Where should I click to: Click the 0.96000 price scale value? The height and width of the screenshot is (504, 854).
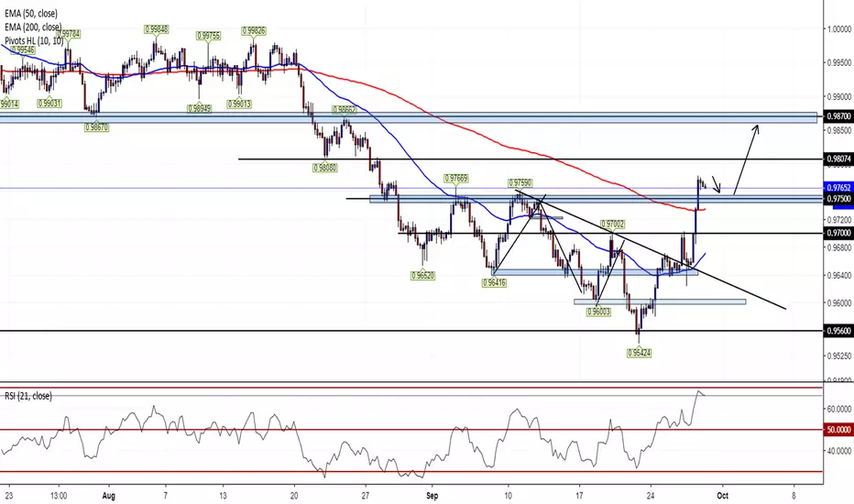(839, 303)
